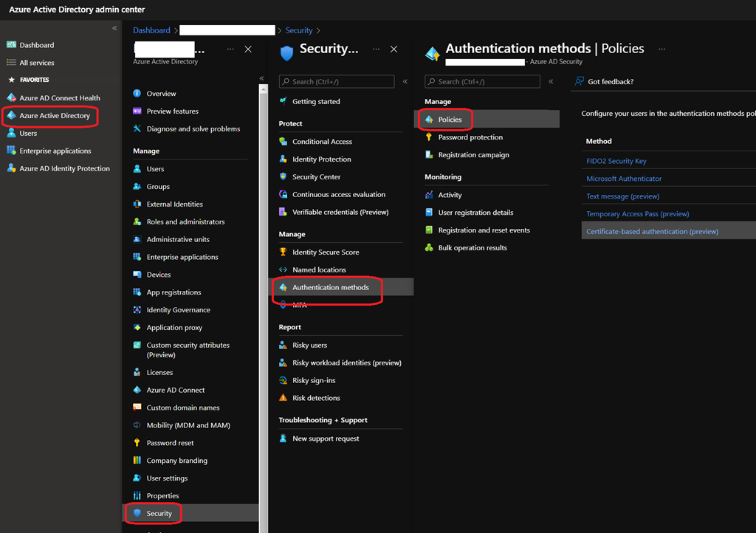Open the Microsoft Authenticator method link
The height and width of the screenshot is (533, 756).
[x=624, y=179]
